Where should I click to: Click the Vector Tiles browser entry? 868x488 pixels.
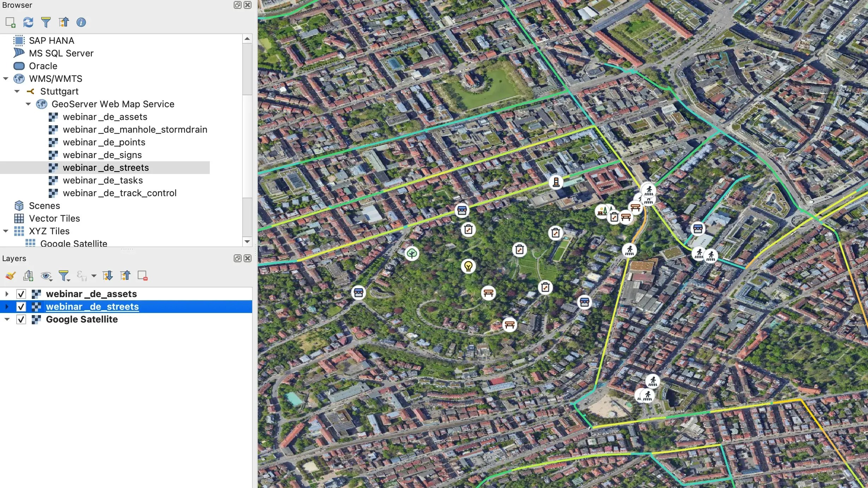[54, 218]
